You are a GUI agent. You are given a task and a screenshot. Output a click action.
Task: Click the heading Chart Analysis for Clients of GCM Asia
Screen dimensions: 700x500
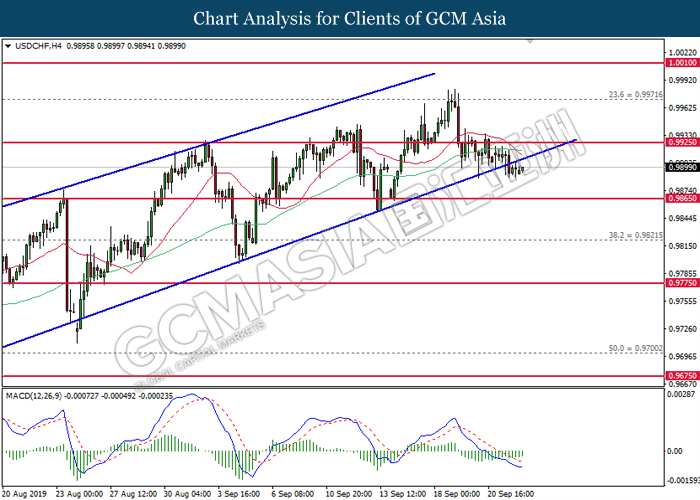350,18
